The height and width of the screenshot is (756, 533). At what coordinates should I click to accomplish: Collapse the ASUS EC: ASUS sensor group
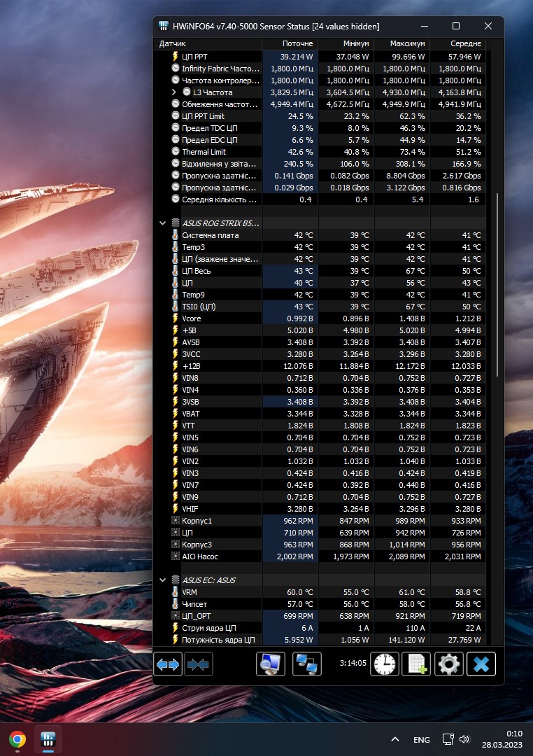[x=162, y=580]
